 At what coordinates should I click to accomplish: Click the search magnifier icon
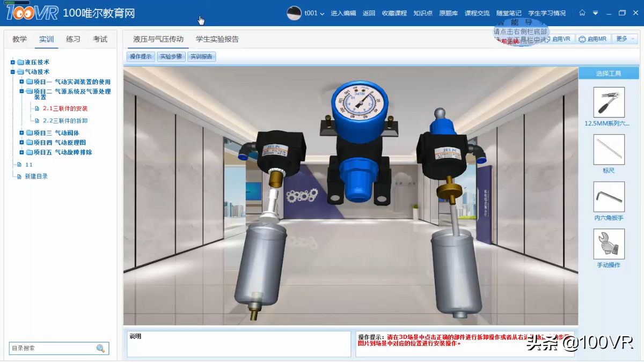pos(100,349)
